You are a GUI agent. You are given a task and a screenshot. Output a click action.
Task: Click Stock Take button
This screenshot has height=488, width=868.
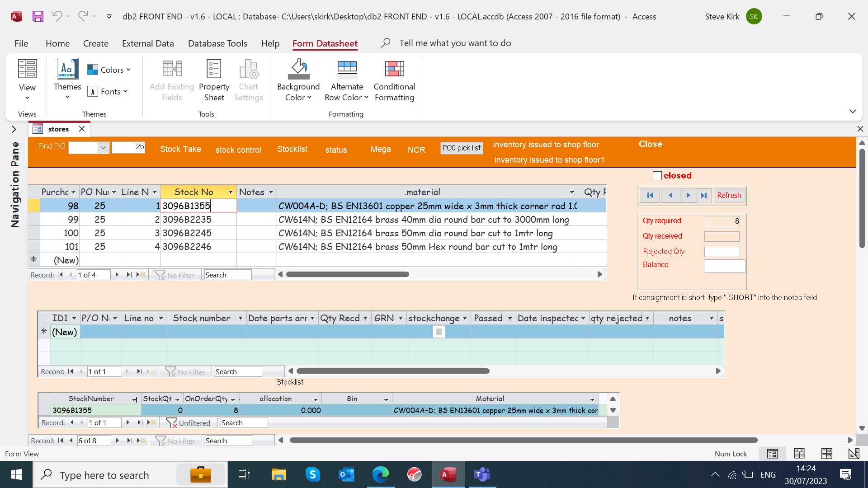click(180, 149)
